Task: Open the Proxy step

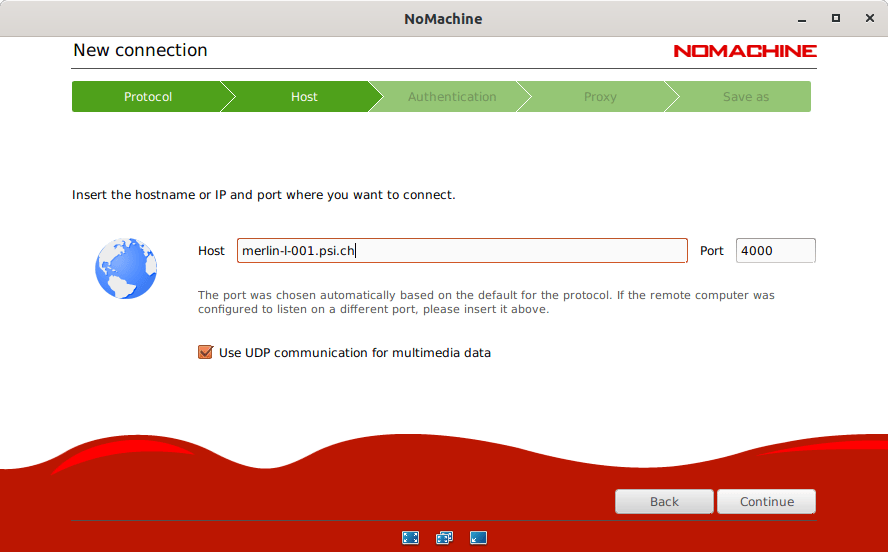Action: [600, 97]
